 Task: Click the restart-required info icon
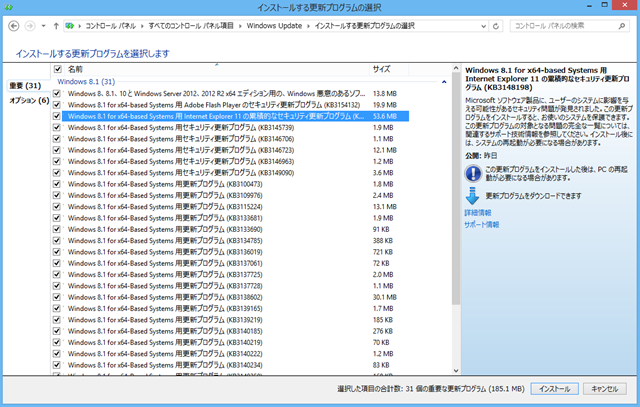(x=473, y=173)
